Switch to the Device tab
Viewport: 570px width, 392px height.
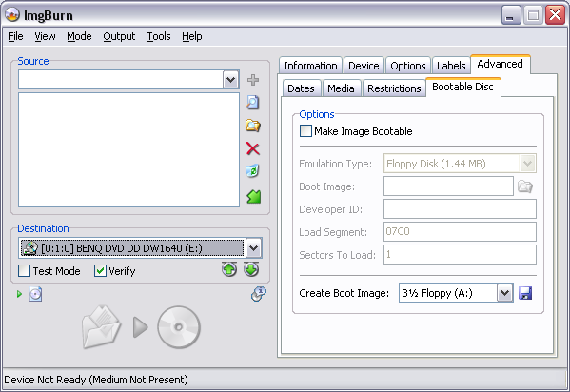tap(364, 66)
